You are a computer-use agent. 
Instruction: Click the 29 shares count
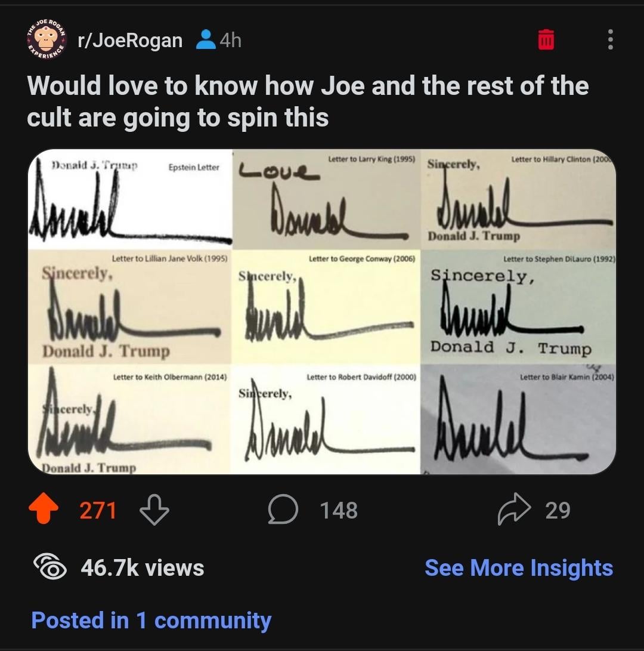558,510
